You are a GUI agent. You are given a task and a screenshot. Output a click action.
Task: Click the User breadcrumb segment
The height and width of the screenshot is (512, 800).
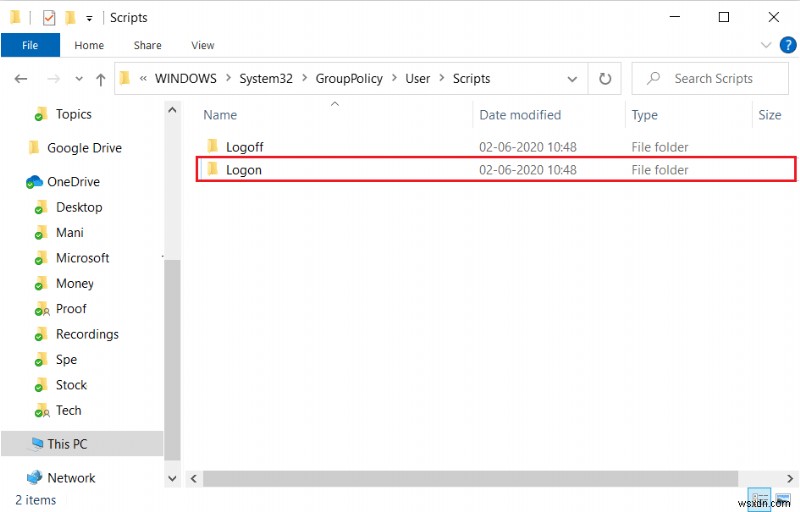(x=417, y=79)
